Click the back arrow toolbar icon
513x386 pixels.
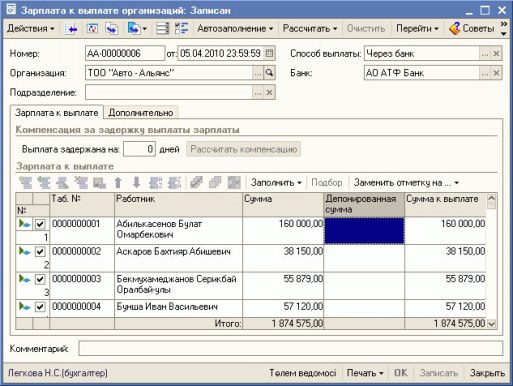click(x=71, y=29)
